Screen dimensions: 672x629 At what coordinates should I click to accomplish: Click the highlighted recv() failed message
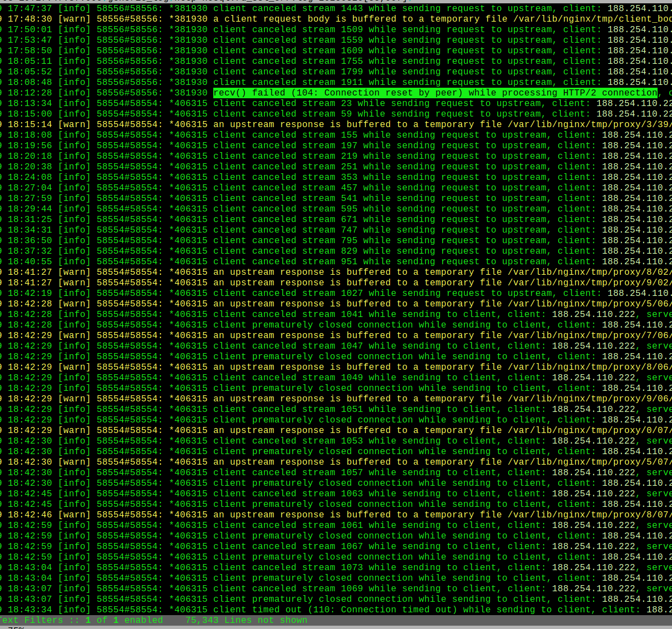coord(435,93)
